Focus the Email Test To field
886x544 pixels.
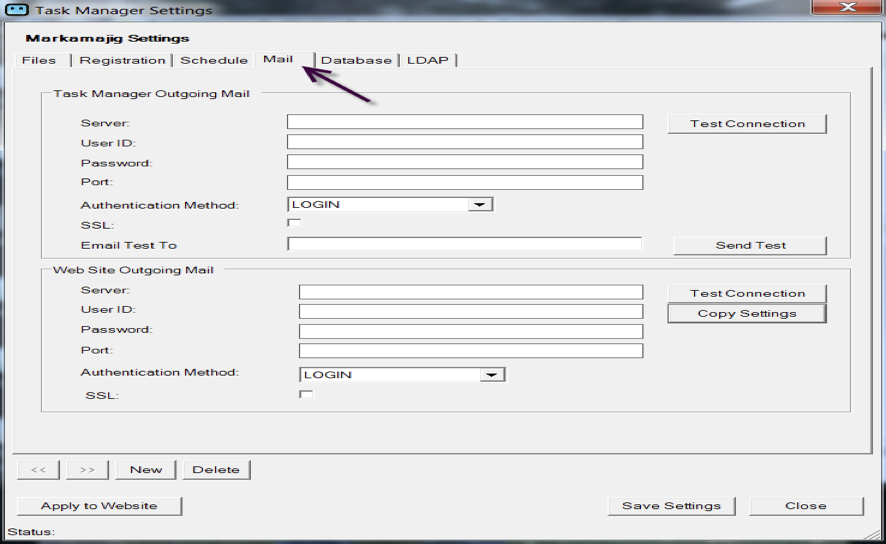pos(464,244)
